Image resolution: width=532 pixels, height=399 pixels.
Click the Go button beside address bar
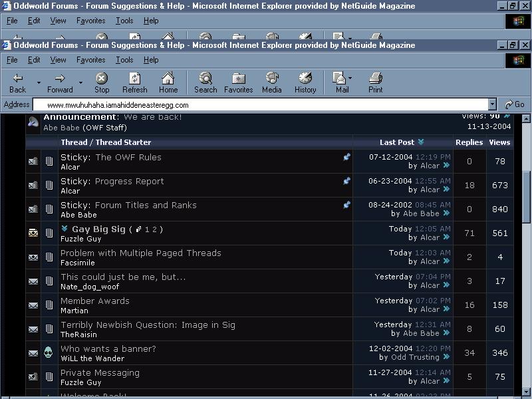pos(515,104)
